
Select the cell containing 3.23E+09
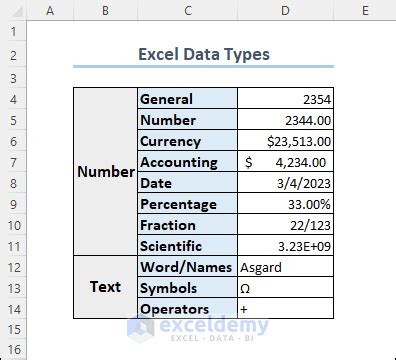(x=286, y=246)
